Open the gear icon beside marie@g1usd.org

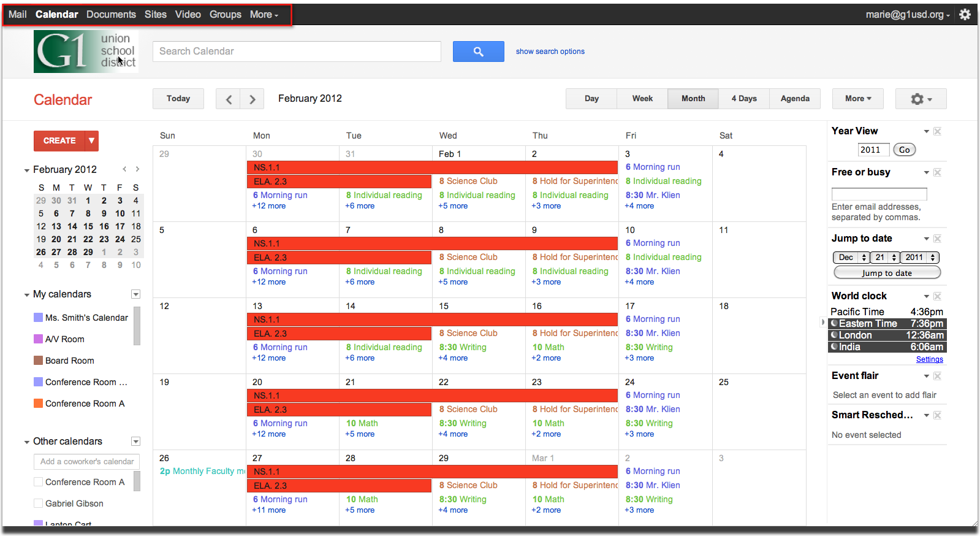(x=965, y=14)
